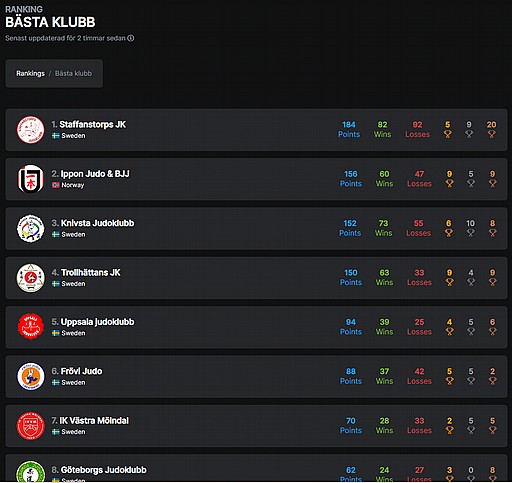
Task: Click the Frövi Judo orange logo
Action: 31,376
